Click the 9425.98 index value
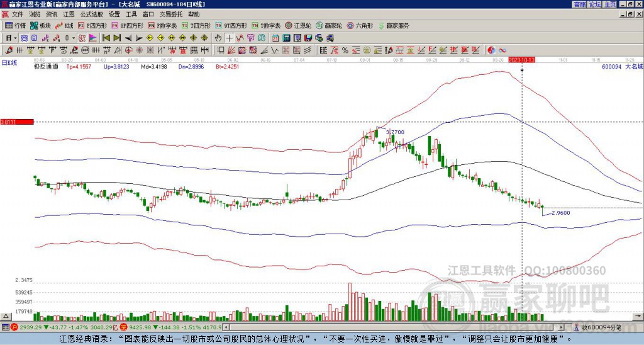Image resolution: width=644 pixels, height=345 pixels. pyautogui.click(x=140, y=327)
